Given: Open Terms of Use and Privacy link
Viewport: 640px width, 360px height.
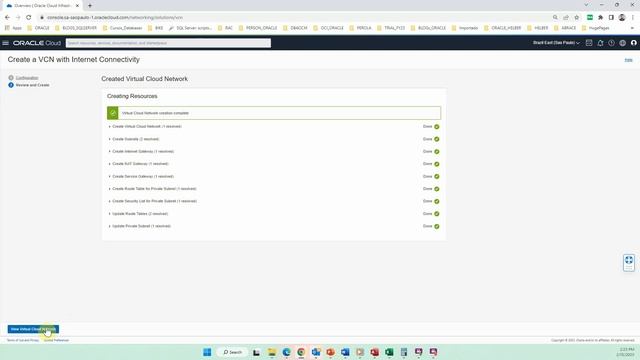Looking at the screenshot, I should (x=23, y=340).
